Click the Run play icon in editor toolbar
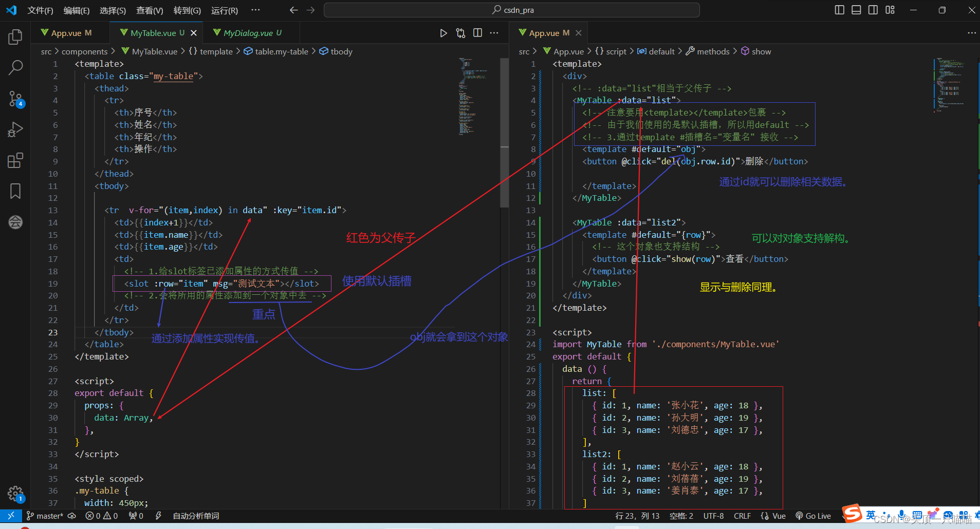The width and height of the screenshot is (980, 529). pos(443,33)
